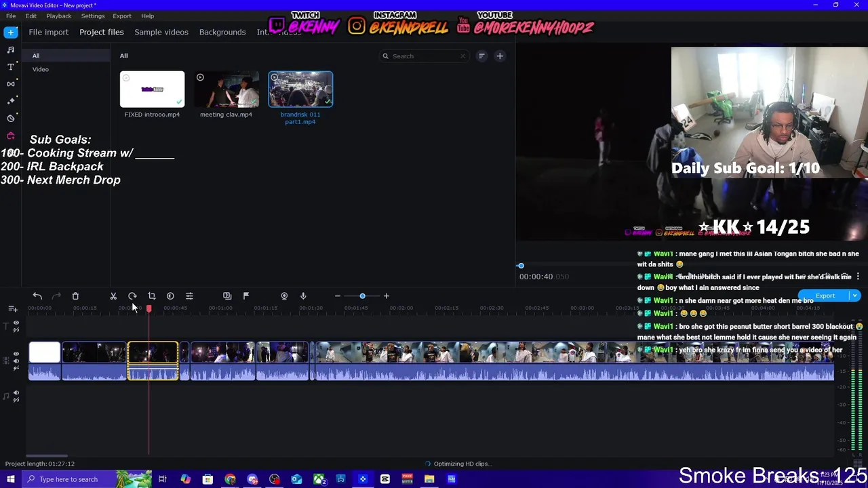The height and width of the screenshot is (488, 868).
Task: Open Color adjustments half-circle icon
Action: 170,296
